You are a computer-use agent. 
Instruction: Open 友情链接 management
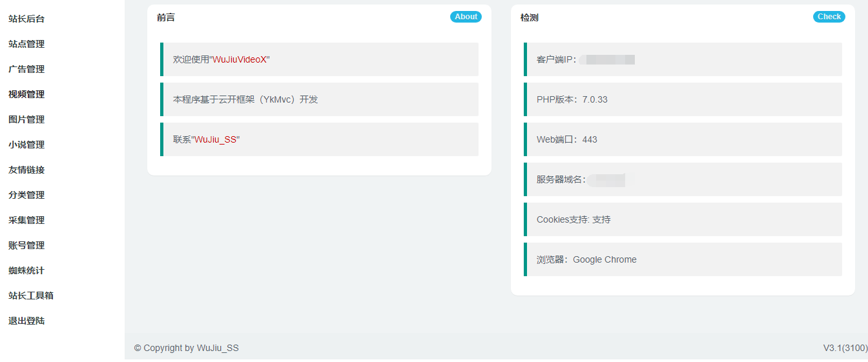point(26,170)
